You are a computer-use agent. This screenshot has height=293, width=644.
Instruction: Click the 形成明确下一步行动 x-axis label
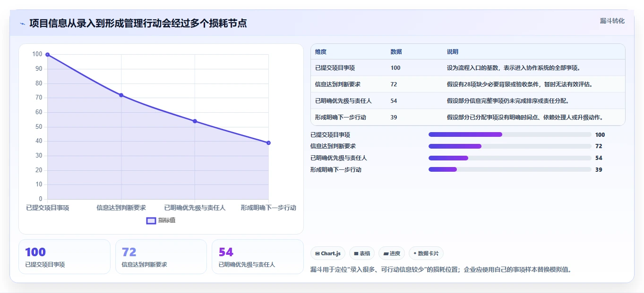268,208
